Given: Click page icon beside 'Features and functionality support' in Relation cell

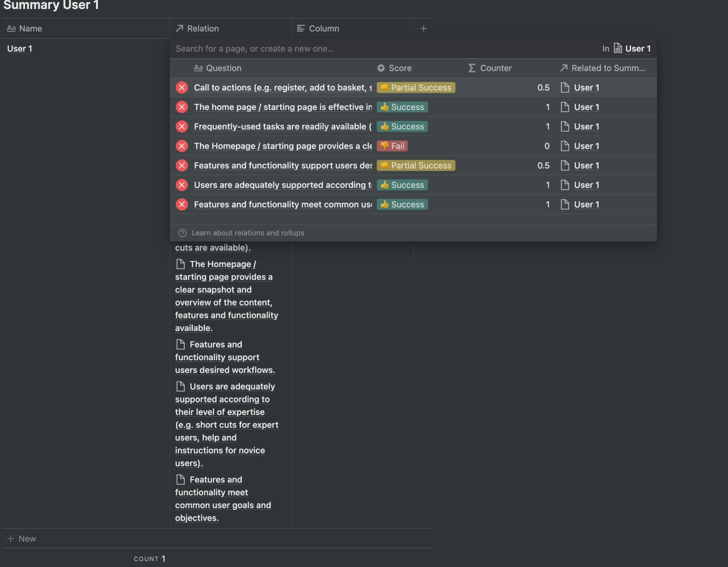Looking at the screenshot, I should 181,345.
